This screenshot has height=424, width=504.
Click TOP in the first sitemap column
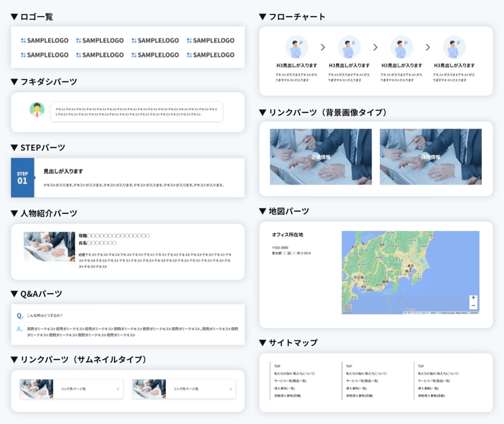[278, 366]
